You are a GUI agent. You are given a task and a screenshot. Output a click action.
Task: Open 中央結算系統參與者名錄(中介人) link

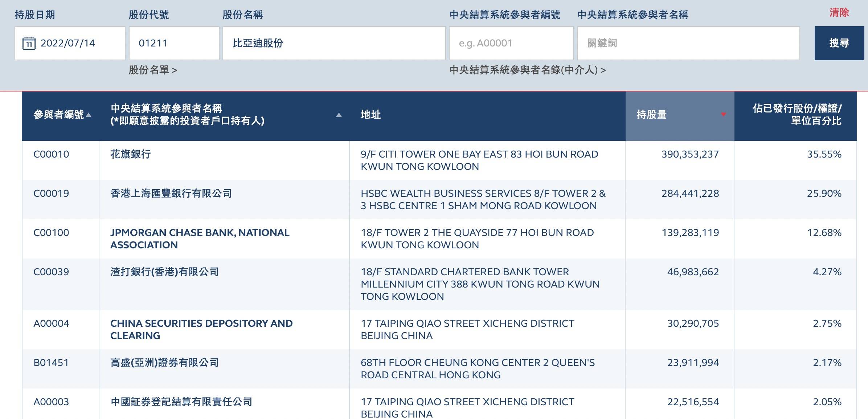coord(528,70)
